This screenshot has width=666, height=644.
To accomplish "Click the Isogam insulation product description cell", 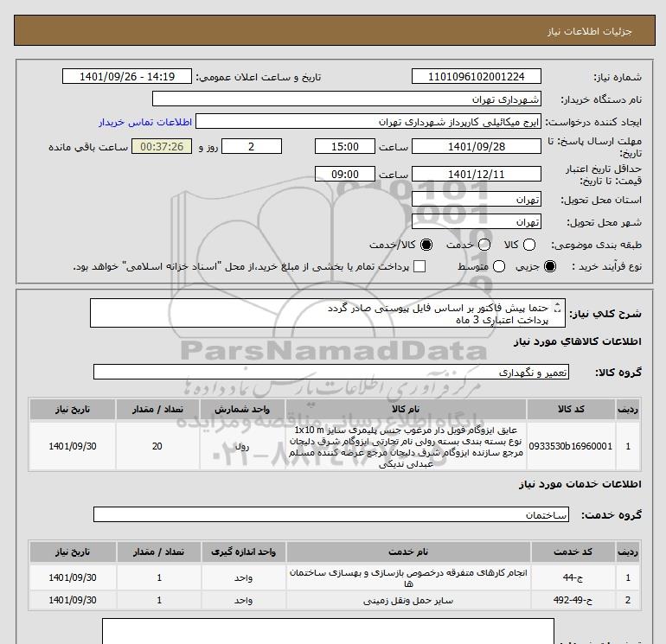I will click(x=406, y=447).
